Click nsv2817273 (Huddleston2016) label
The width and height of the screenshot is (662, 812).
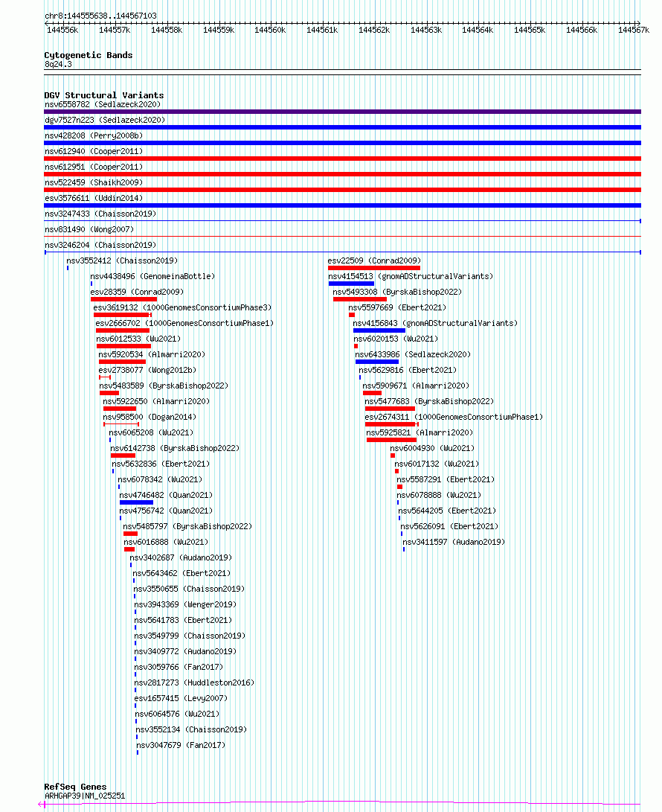[194, 682]
